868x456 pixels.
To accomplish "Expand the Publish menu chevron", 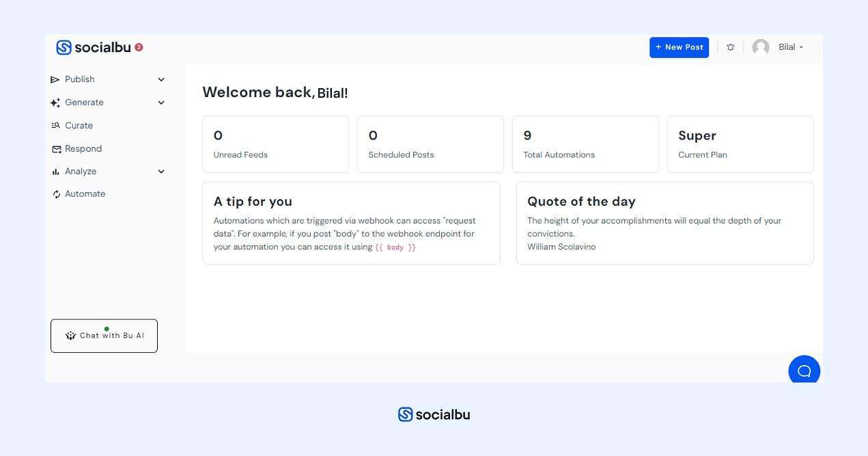I will [x=161, y=80].
